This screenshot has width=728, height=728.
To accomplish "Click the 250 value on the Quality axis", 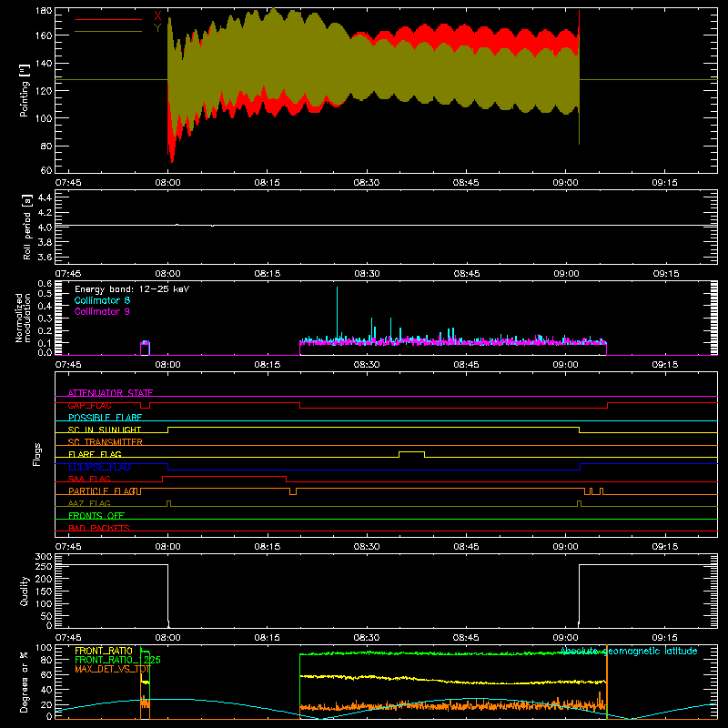I will click(44, 566).
